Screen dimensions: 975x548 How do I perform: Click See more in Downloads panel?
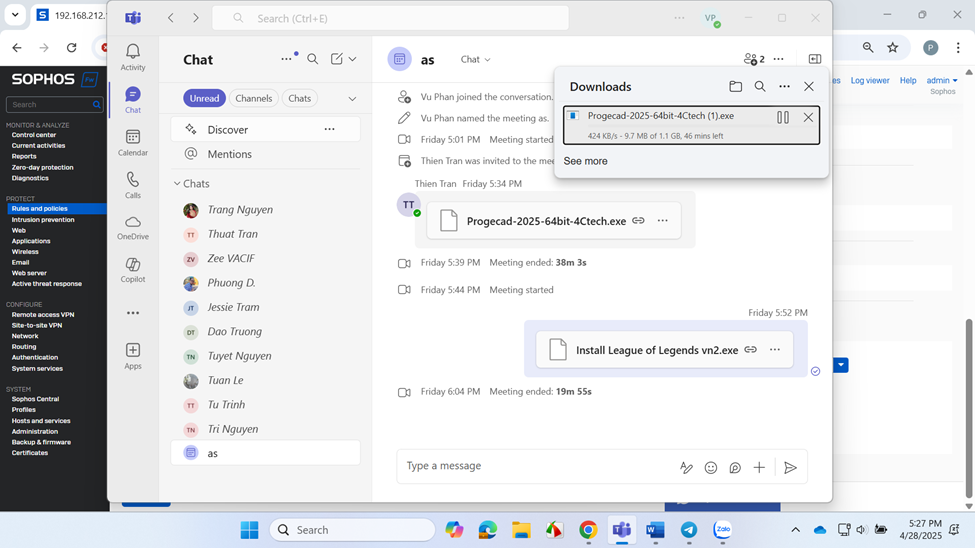[x=585, y=161]
